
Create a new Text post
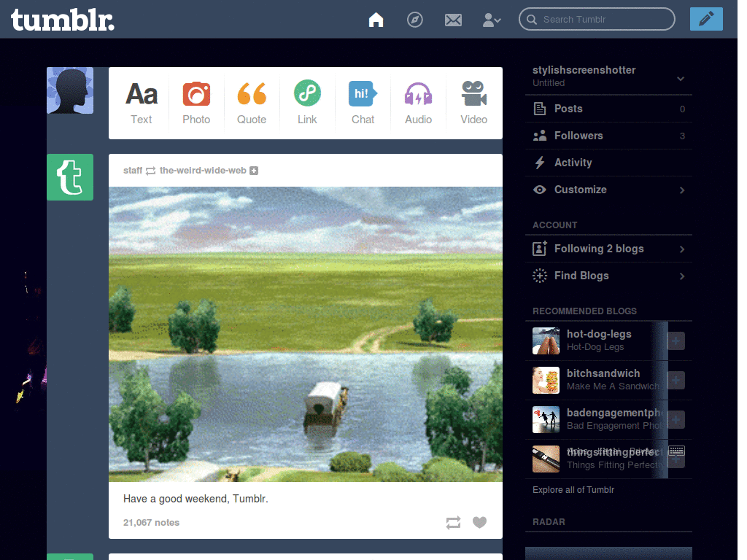click(142, 103)
